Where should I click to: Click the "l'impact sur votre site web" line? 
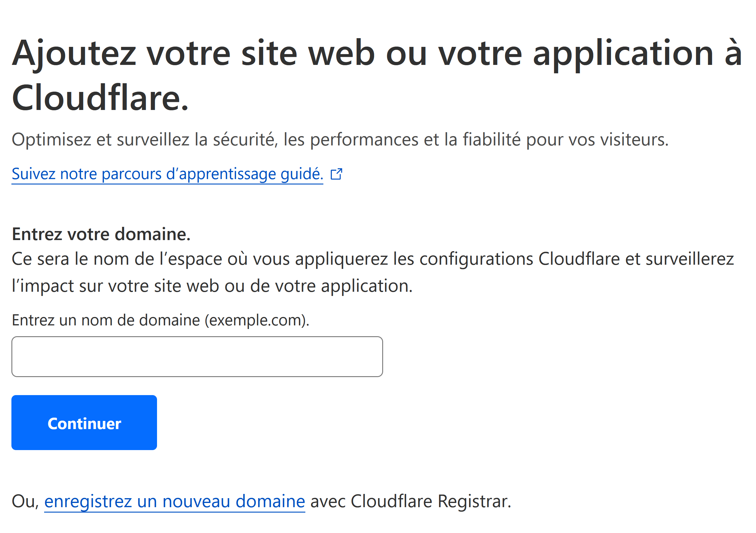(x=212, y=286)
